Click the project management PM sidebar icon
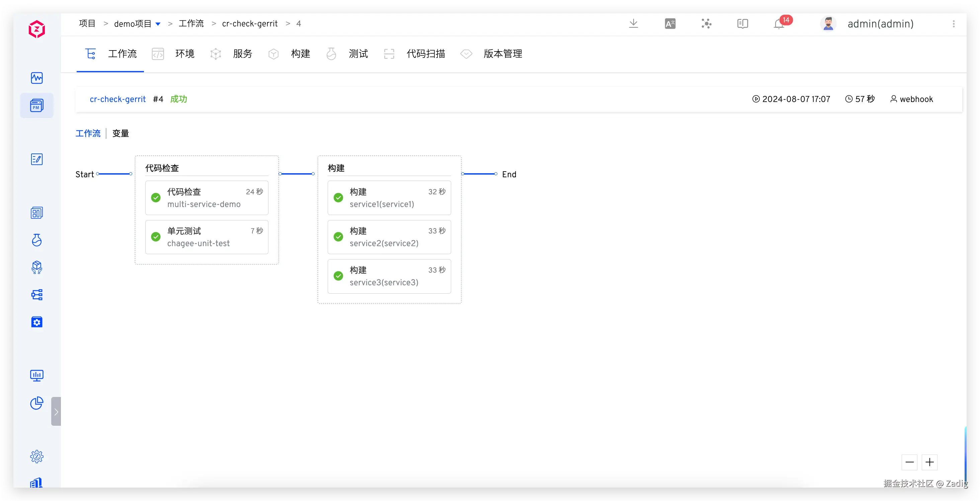This screenshot has width=980, height=501. (x=36, y=105)
